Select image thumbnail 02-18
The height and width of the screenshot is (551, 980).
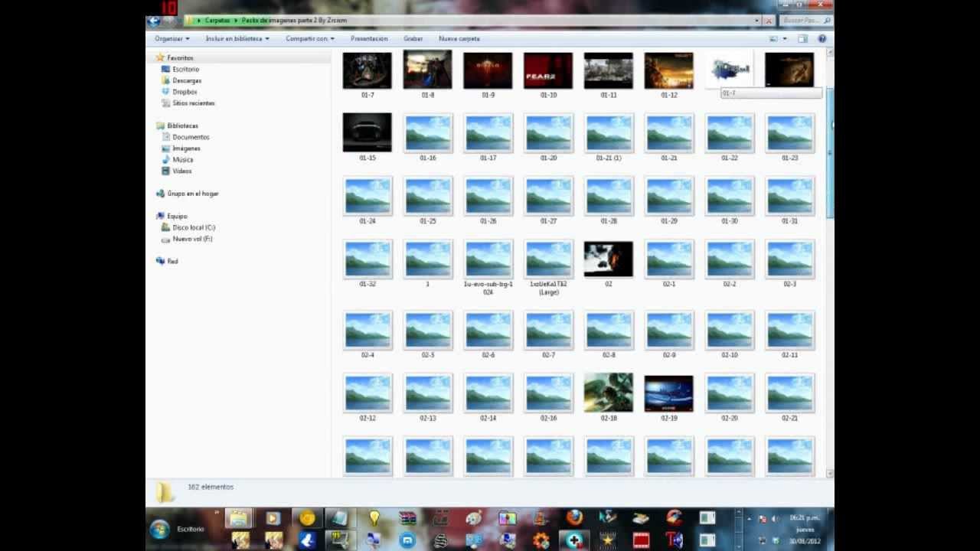coord(609,393)
